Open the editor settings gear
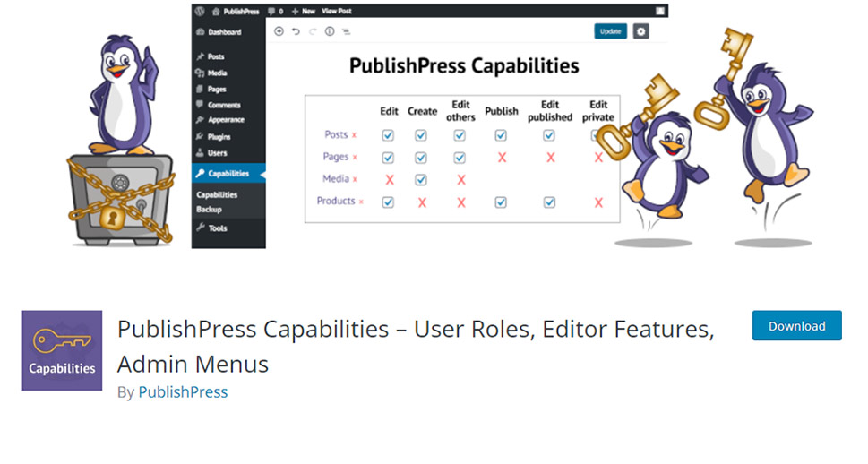The height and width of the screenshot is (464, 868). tap(641, 31)
